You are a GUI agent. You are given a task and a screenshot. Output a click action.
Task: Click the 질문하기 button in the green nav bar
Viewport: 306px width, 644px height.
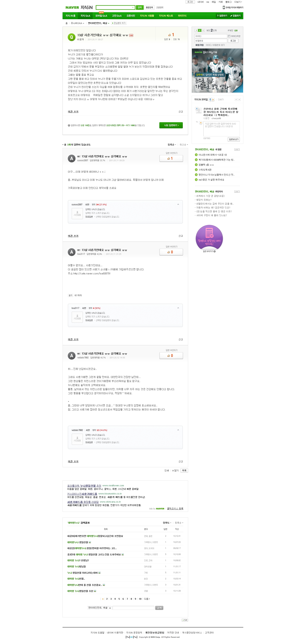222,16
